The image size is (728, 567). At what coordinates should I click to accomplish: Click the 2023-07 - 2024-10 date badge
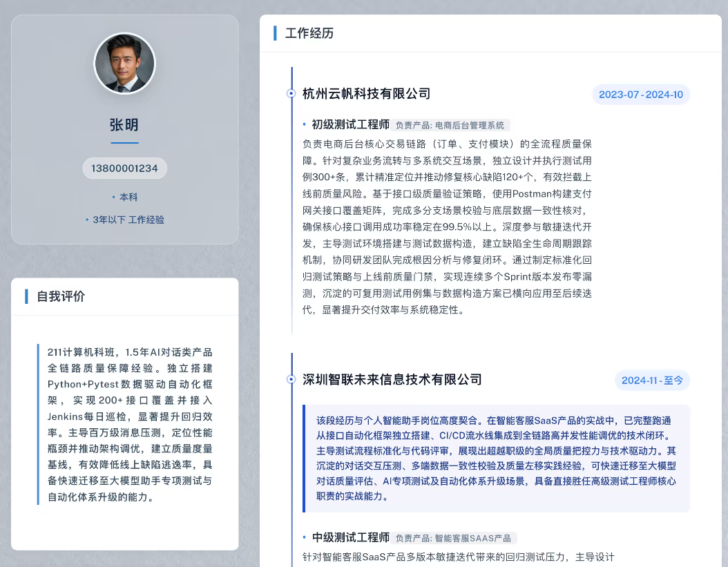point(641,95)
